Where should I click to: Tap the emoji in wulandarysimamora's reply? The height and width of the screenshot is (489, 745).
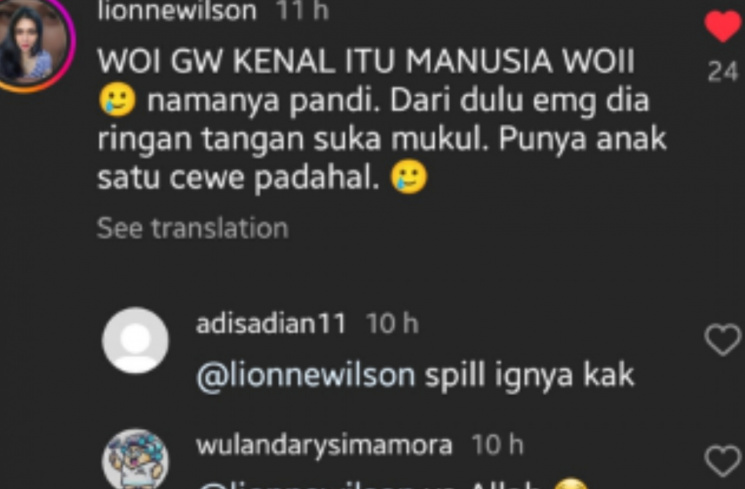tap(572, 484)
